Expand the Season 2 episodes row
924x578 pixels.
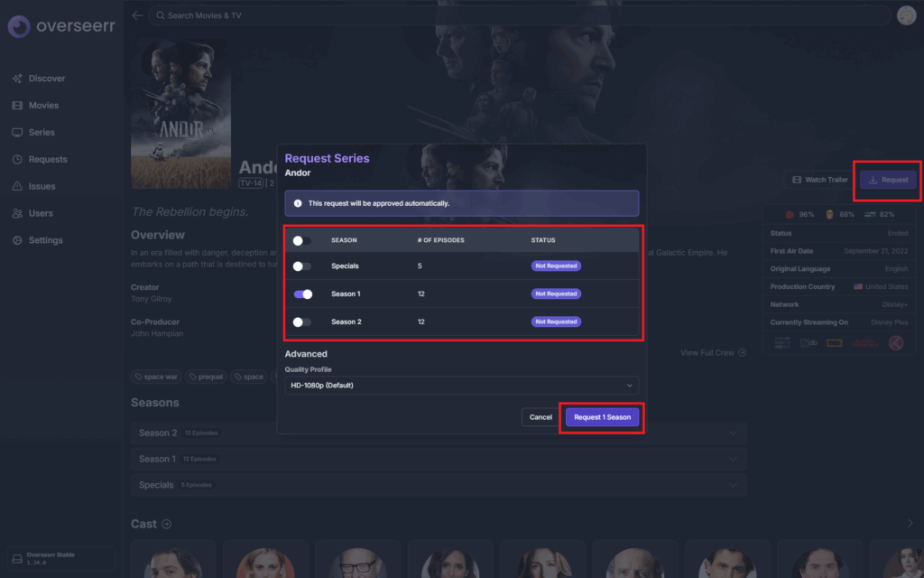point(439,433)
